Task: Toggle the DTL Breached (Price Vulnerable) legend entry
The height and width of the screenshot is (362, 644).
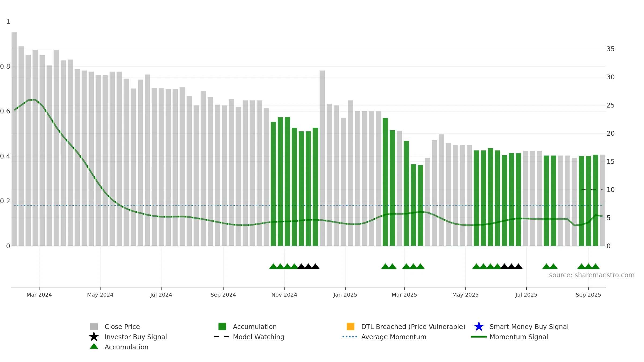Action: pos(406,327)
